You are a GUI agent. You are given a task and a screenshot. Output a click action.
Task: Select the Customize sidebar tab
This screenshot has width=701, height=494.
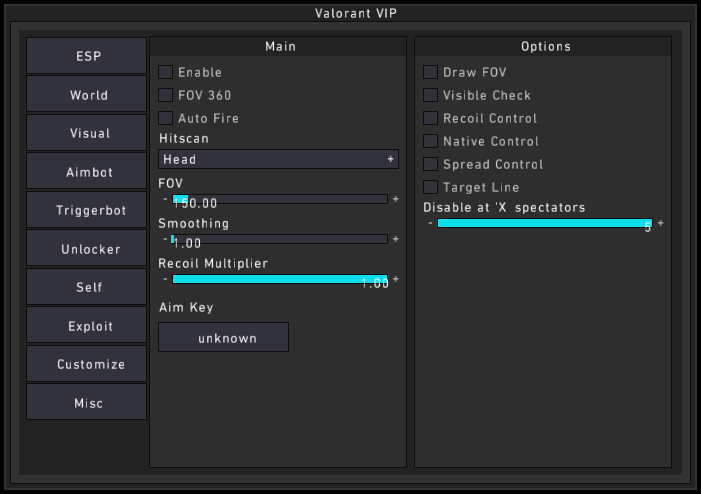(87, 364)
